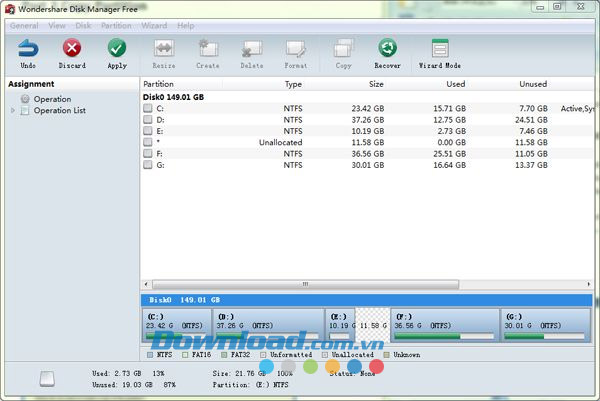
Task: Click the 12.75 GB used cell
Action: (450, 120)
